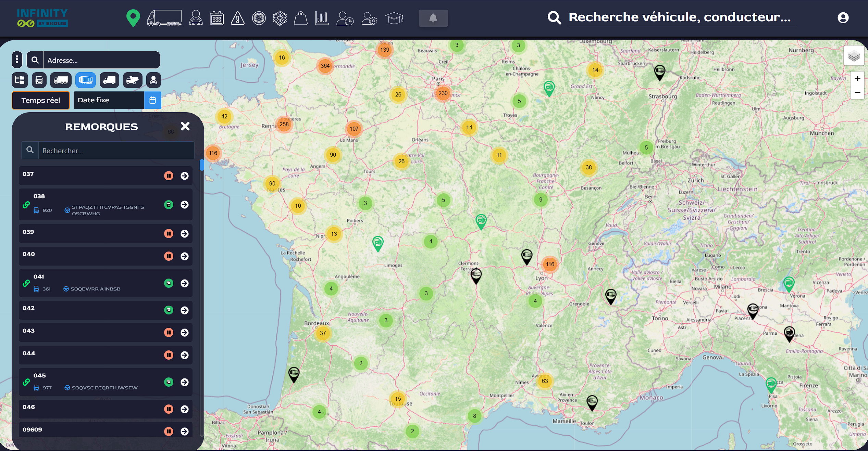Click the linked chain icon of trailer 038
The height and width of the screenshot is (451, 868).
[x=26, y=205]
